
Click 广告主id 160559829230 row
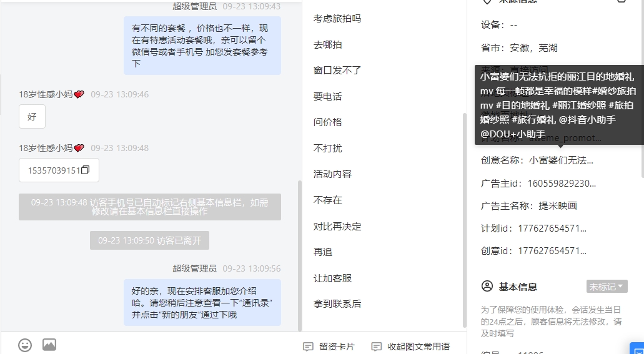(538, 183)
